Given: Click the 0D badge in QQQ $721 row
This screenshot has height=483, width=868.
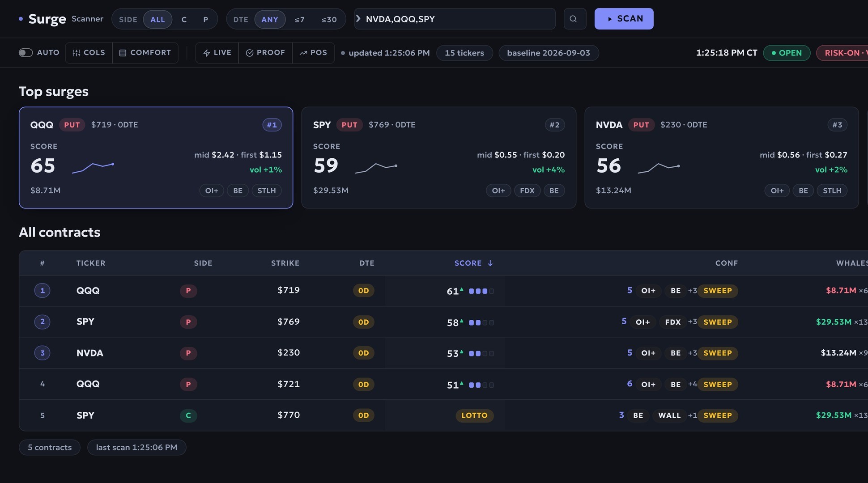Looking at the screenshot, I should pos(364,384).
